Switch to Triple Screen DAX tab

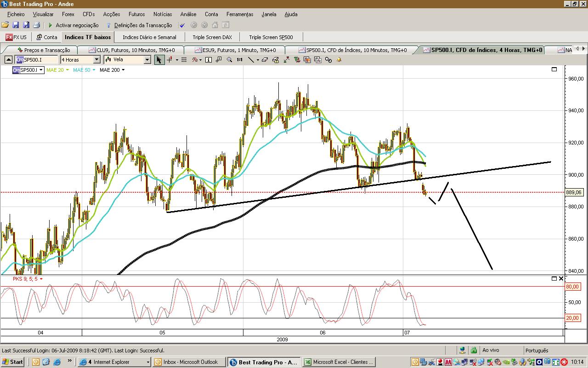point(212,37)
